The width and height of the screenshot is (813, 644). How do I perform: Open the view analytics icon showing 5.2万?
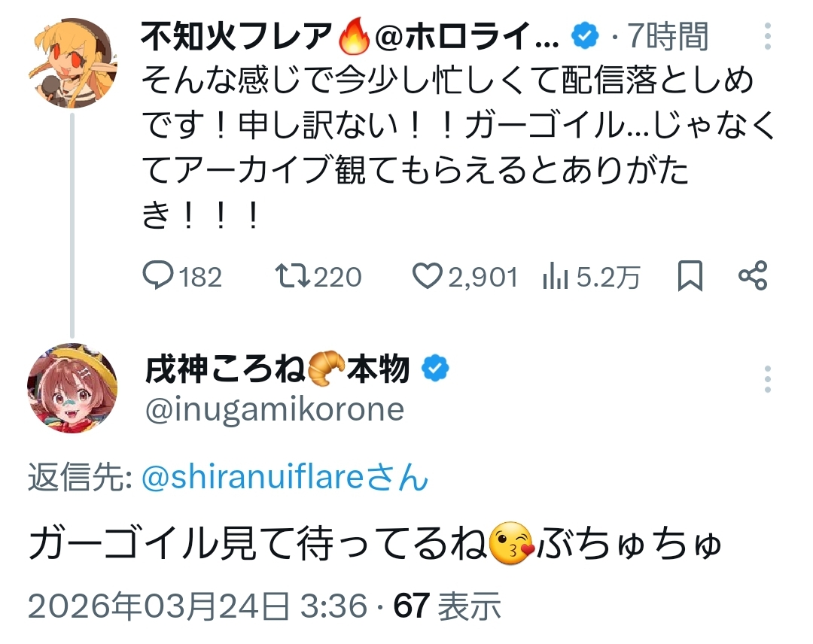[556, 278]
